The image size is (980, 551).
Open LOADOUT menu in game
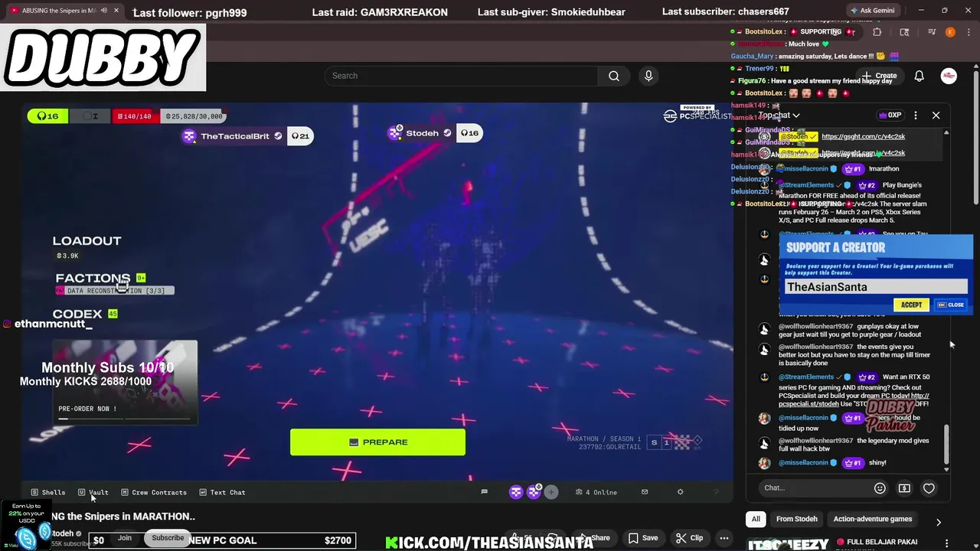tap(87, 241)
